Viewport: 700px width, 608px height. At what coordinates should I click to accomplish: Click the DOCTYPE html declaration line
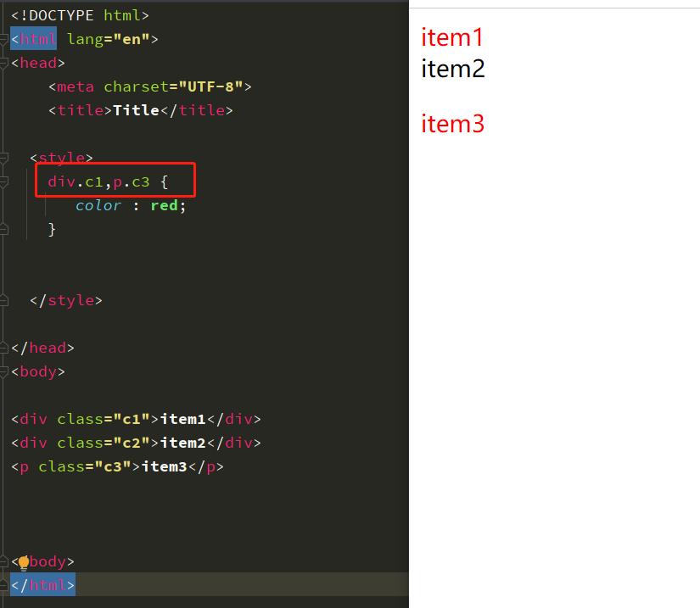[x=80, y=15]
